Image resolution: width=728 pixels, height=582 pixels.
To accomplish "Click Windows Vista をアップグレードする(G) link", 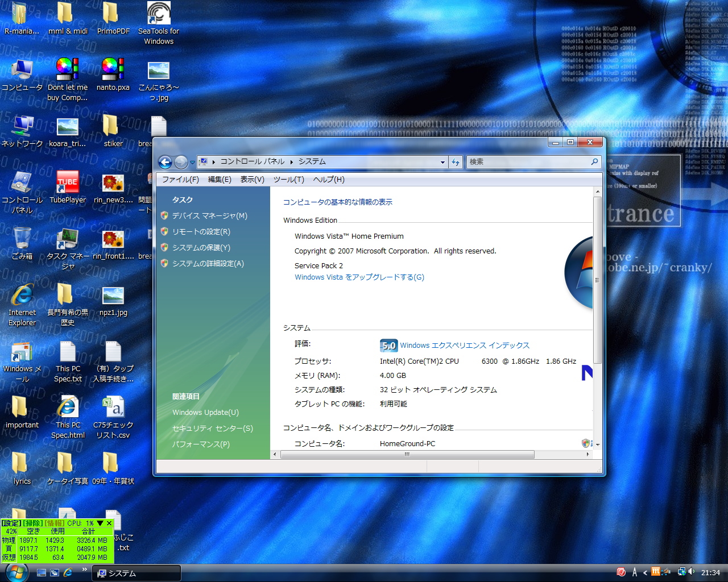I will 359,277.
